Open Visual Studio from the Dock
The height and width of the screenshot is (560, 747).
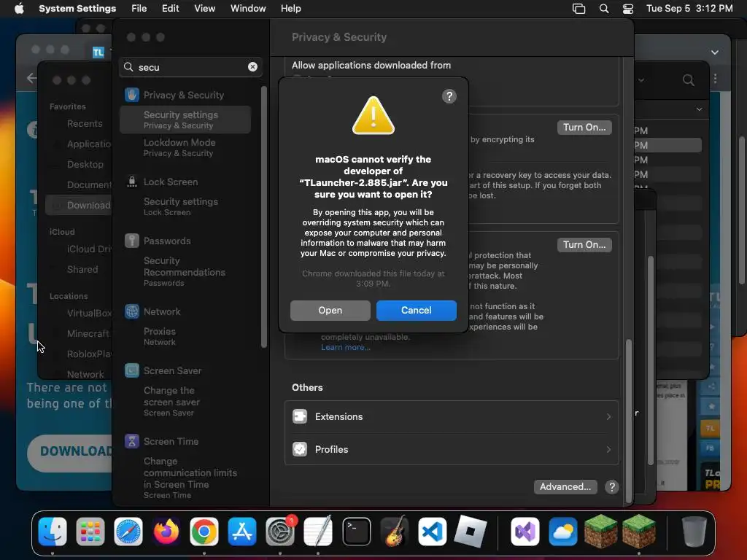525,531
